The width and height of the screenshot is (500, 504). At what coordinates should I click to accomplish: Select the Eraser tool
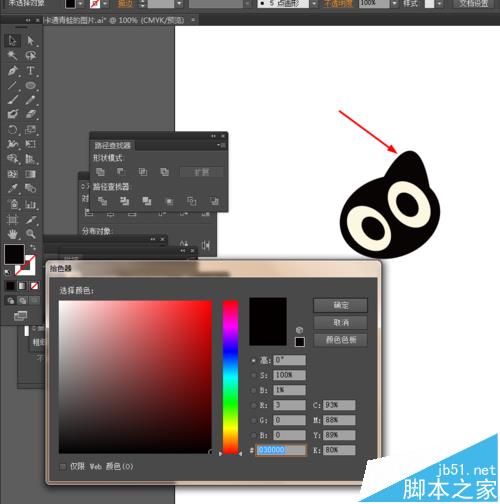(x=30, y=114)
